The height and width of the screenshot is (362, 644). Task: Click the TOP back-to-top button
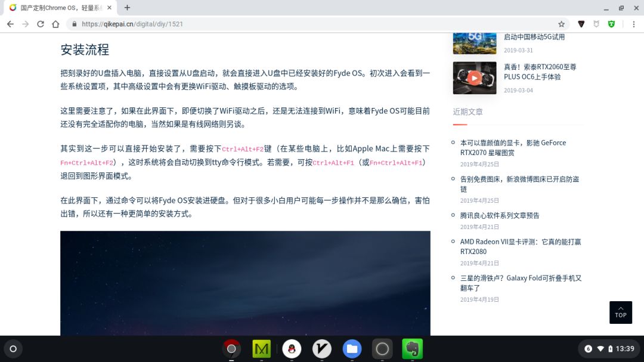coord(621,312)
